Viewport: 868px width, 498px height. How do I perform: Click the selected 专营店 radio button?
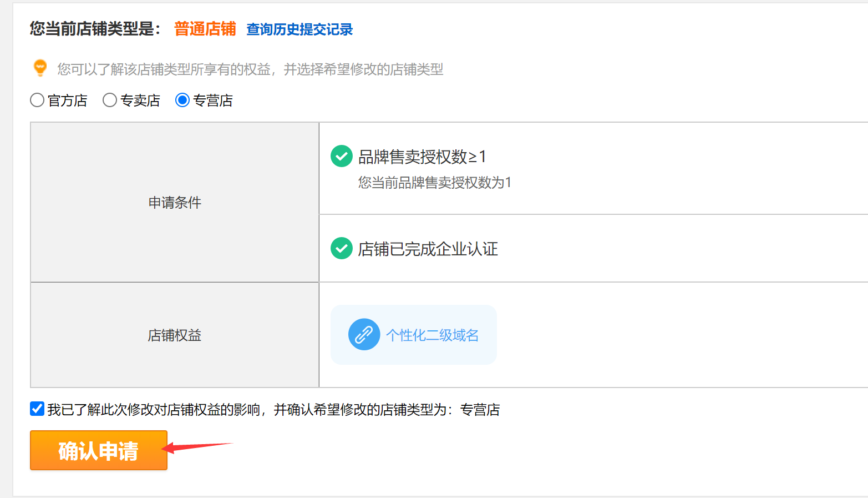click(x=182, y=100)
